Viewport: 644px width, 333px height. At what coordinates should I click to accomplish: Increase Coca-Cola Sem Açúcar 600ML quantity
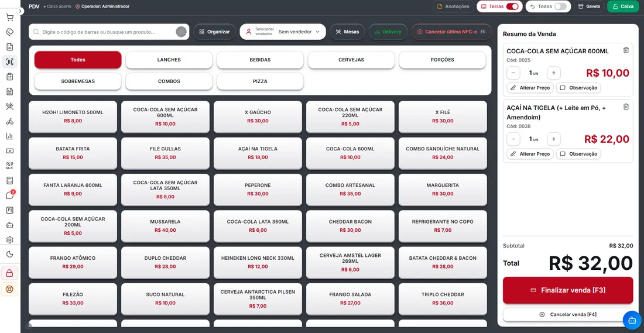point(554,73)
